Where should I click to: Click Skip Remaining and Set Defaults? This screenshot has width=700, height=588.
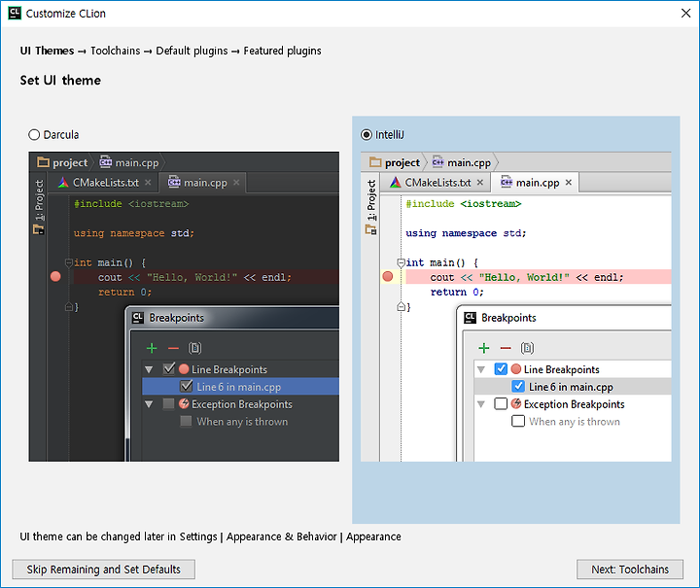pyautogui.click(x=104, y=570)
